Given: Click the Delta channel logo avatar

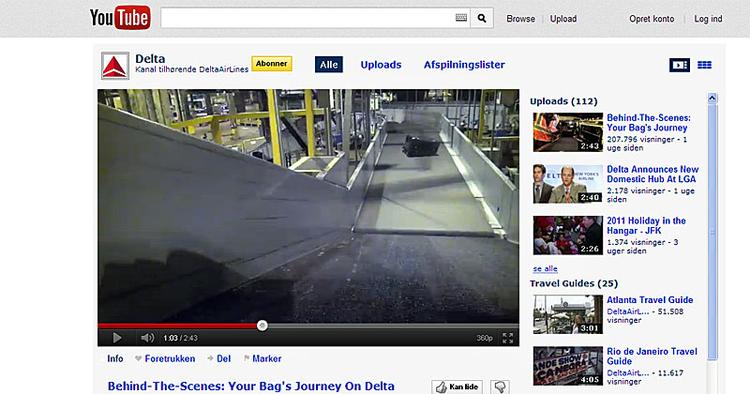Looking at the screenshot, I should (x=115, y=66).
